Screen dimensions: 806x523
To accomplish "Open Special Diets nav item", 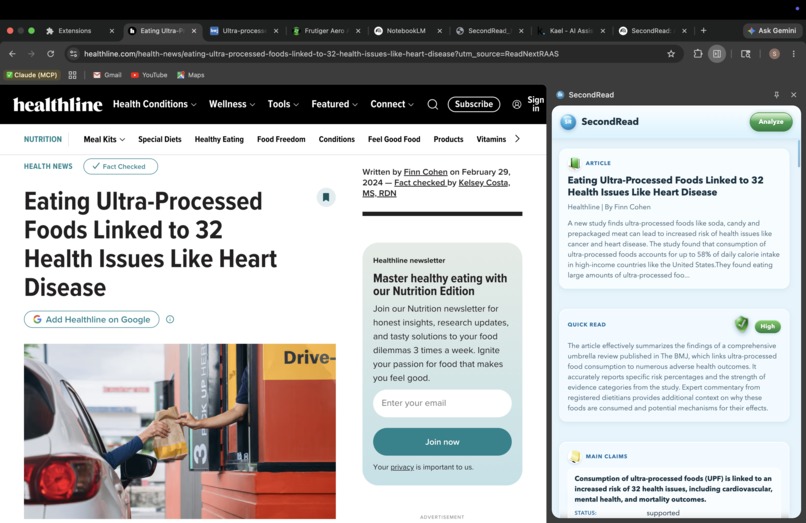I will pos(160,139).
